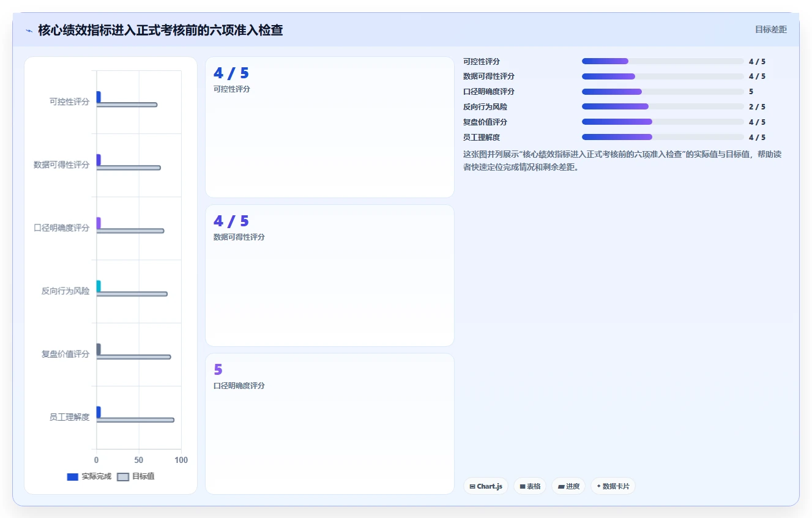
Task: Click the 员工理解度 target bar in chart
Action: pos(135,420)
